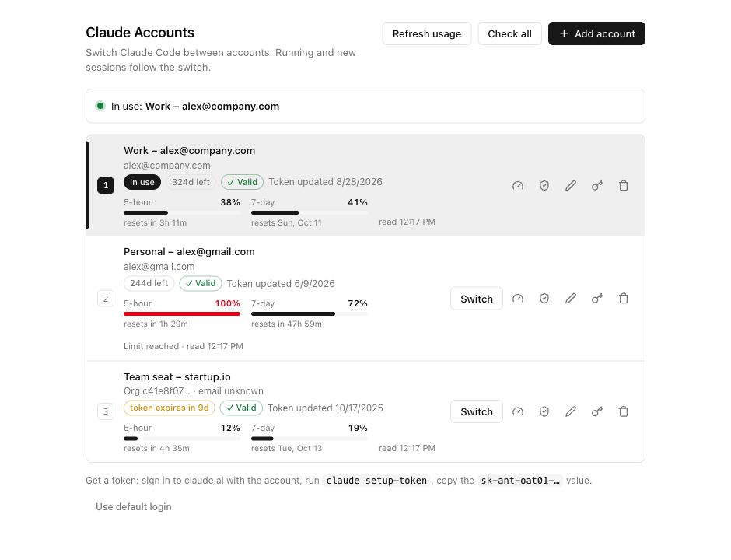Click 'Token updated 6/9/2026' text
This screenshot has height=560, width=731.
(281, 283)
